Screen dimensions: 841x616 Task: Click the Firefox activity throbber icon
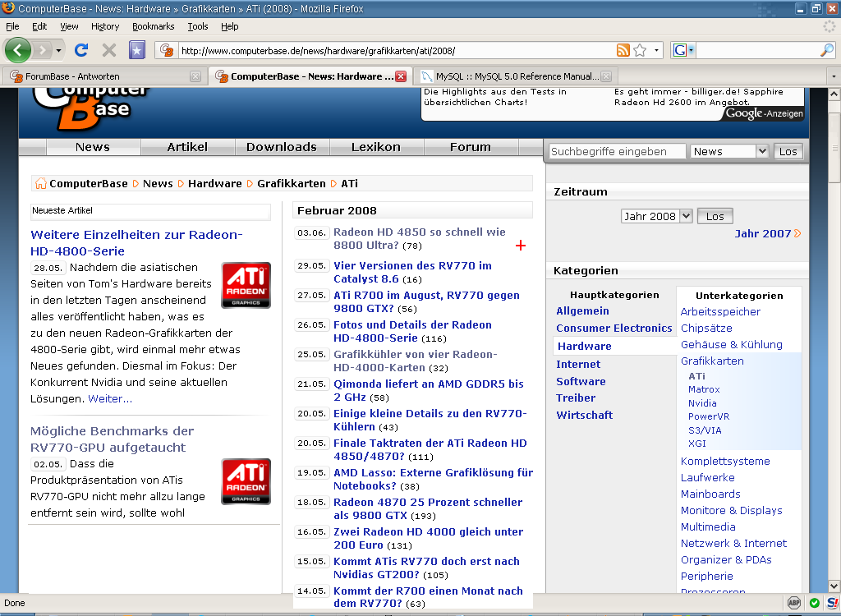(x=830, y=26)
